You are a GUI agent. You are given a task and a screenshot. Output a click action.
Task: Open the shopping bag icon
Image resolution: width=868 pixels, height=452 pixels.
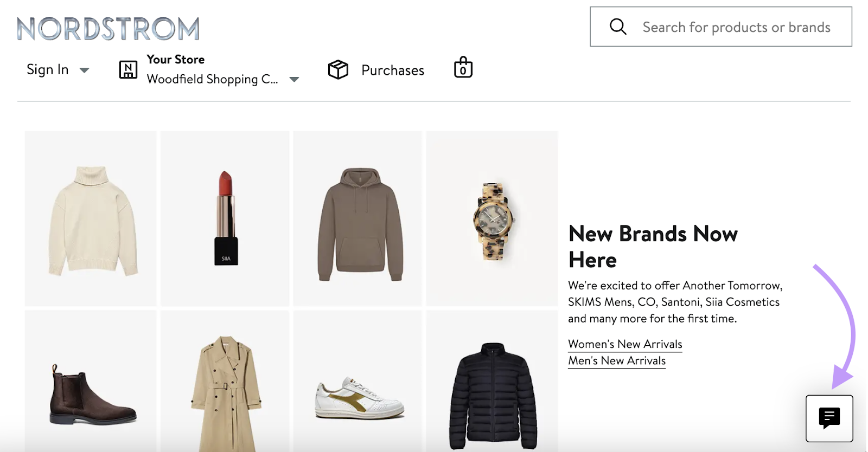463,68
